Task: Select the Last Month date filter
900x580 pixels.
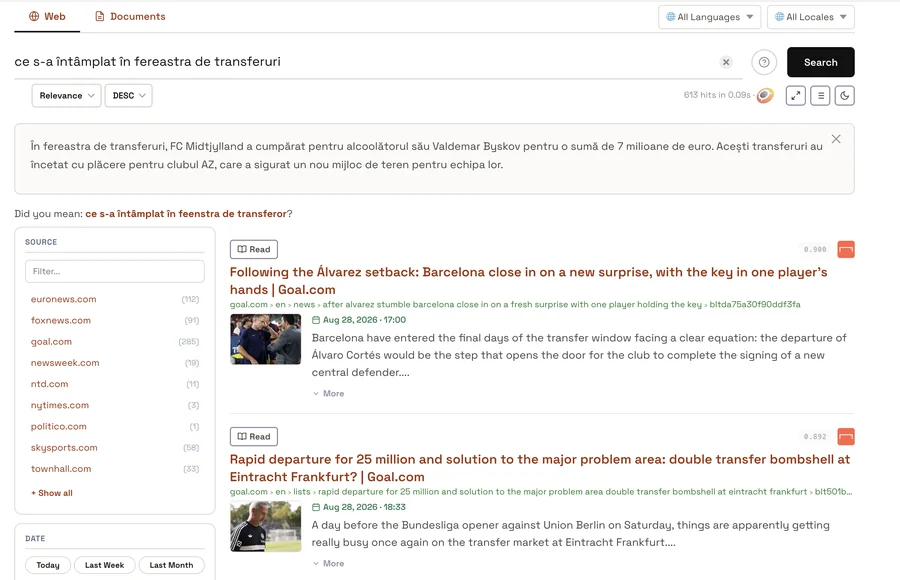Action: pos(171,565)
